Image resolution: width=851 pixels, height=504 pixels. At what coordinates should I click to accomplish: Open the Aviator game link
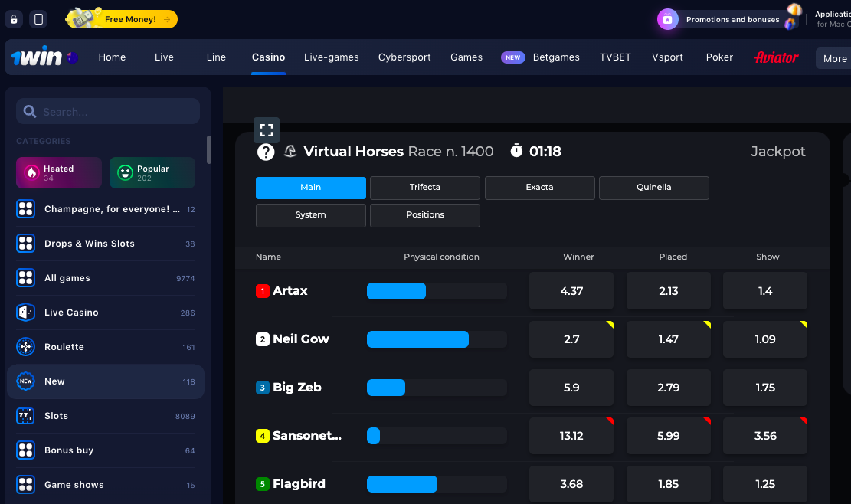[x=776, y=57]
